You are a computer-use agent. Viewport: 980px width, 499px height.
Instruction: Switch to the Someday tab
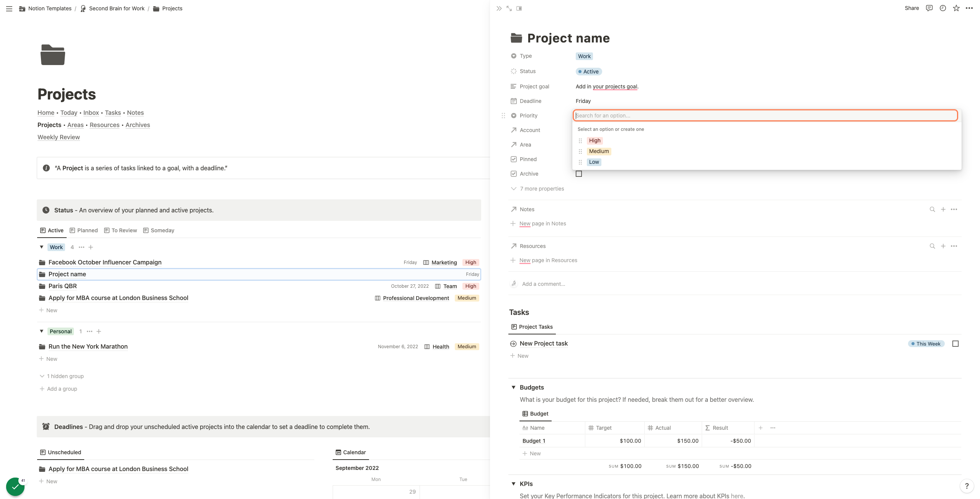pyautogui.click(x=158, y=230)
